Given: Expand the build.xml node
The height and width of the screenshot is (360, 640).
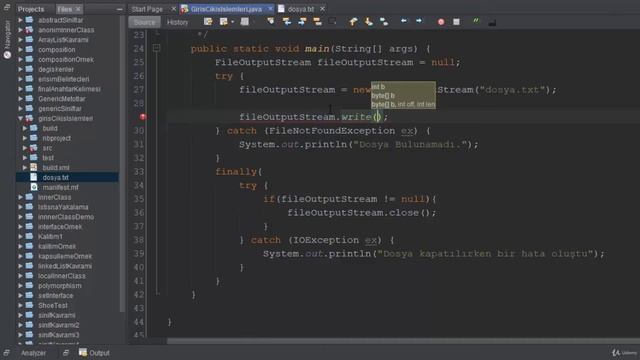Looking at the screenshot, I should [x=25, y=167].
